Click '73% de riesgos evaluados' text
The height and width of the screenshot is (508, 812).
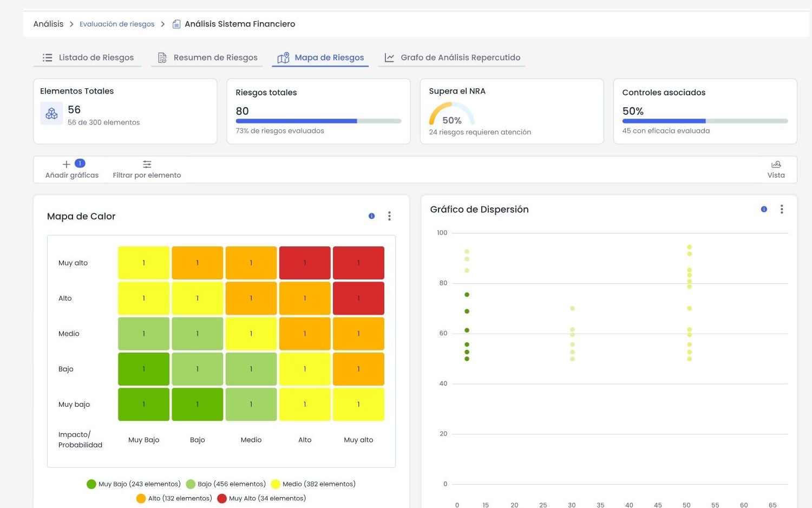pos(280,131)
